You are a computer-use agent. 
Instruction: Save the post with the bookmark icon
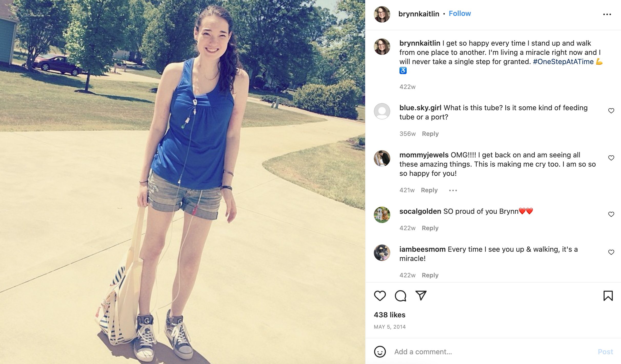[x=608, y=296]
